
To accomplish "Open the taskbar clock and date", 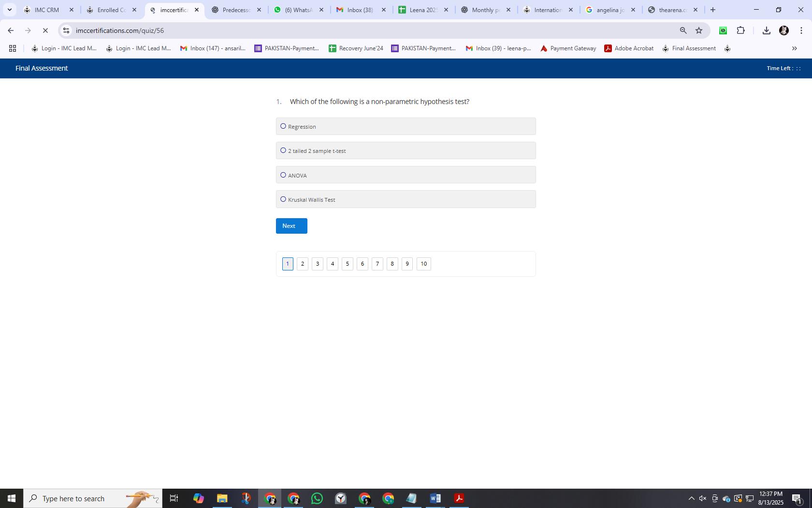I will 771,498.
